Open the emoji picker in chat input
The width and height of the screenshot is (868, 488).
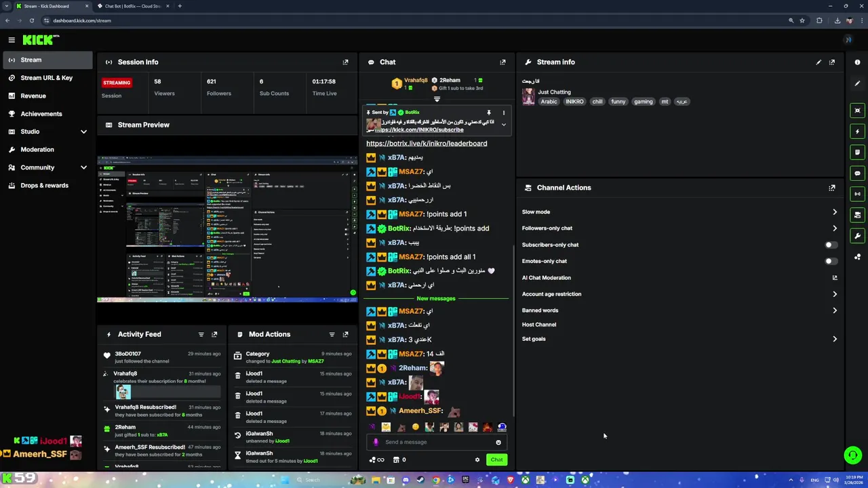pos(498,442)
